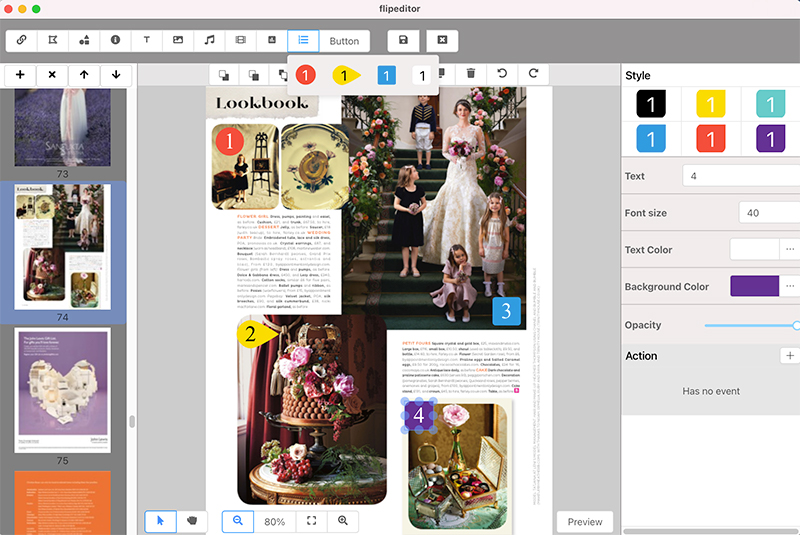Edit the Font size field showing 40
The image size is (800, 535).
(769, 213)
